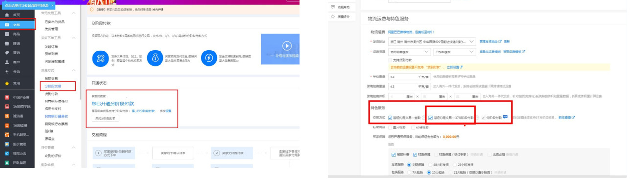
Task: Open 客户 in the left sidebar
Action: pyautogui.click(x=16, y=62)
